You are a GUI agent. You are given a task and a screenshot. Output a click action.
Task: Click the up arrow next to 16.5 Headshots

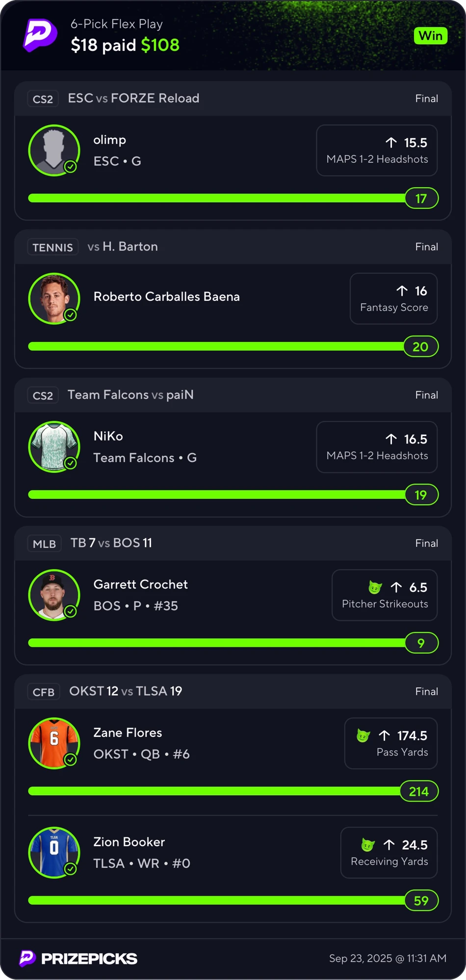tap(391, 439)
